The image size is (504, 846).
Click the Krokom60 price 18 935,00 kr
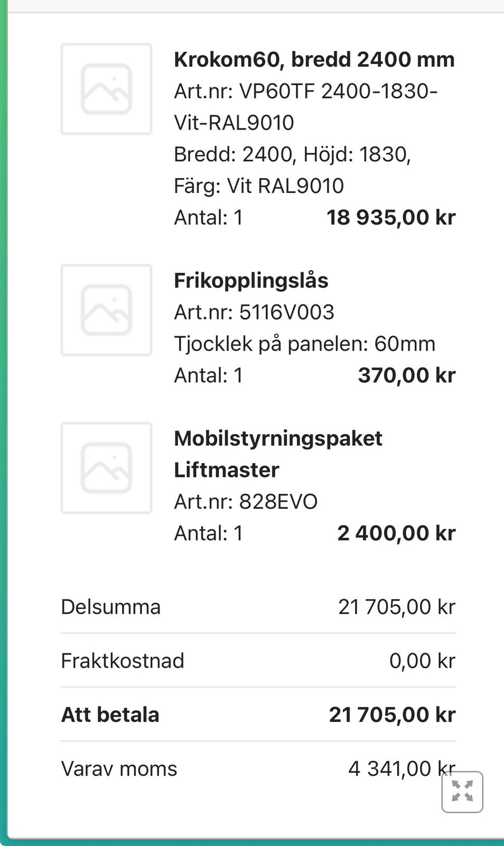tap(390, 217)
